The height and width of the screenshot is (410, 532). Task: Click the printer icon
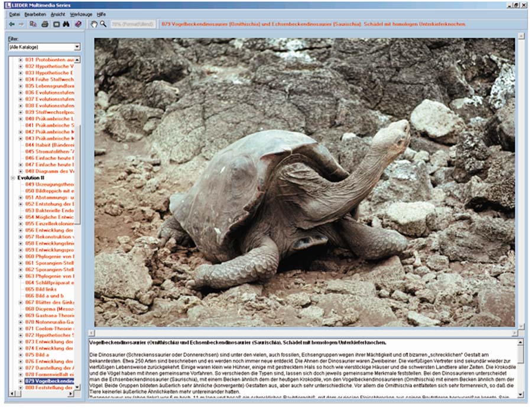(x=44, y=24)
